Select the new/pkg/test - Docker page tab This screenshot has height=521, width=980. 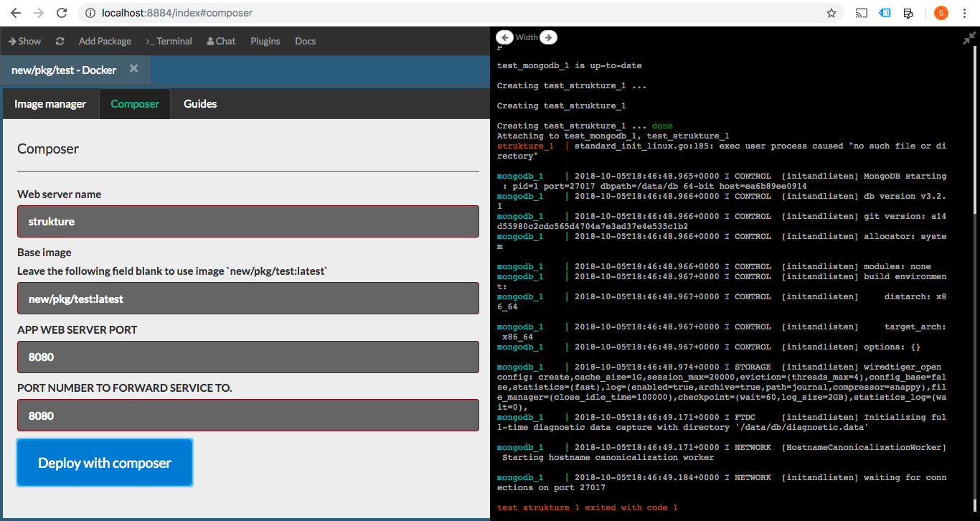tap(64, 70)
